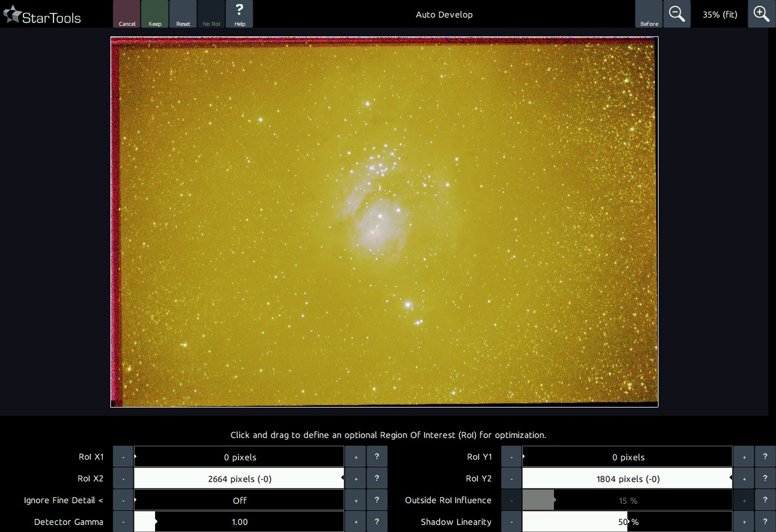Increase the RoI X1 value
This screenshot has width=776, height=532.
355,457
